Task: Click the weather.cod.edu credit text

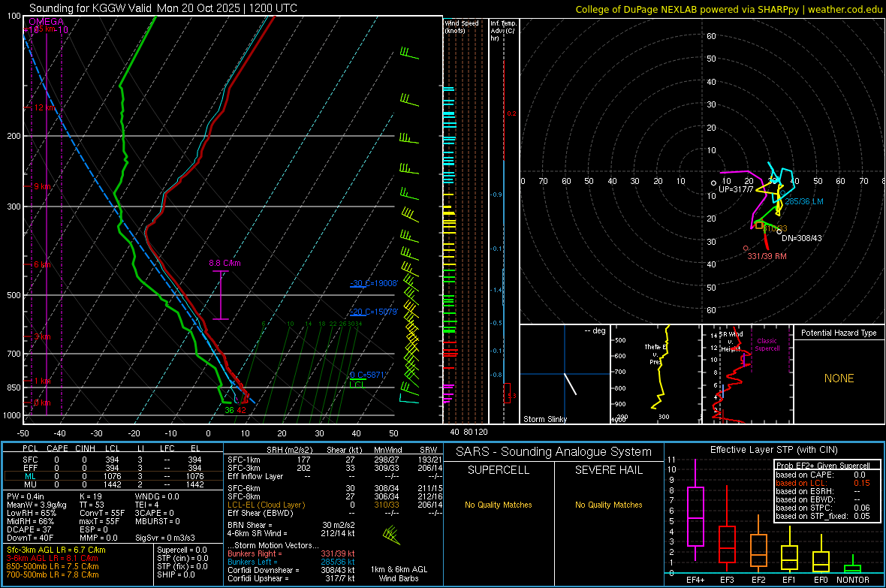Action: pyautogui.click(x=845, y=9)
